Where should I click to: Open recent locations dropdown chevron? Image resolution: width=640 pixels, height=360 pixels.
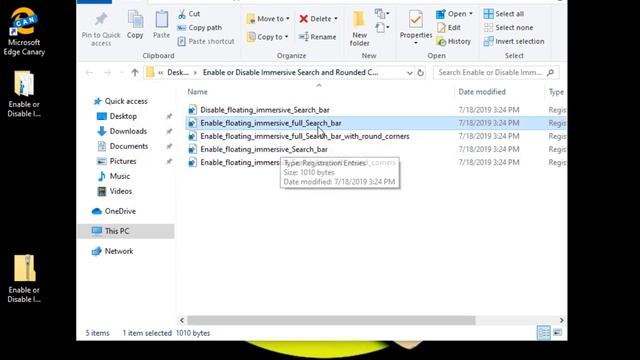pos(122,73)
